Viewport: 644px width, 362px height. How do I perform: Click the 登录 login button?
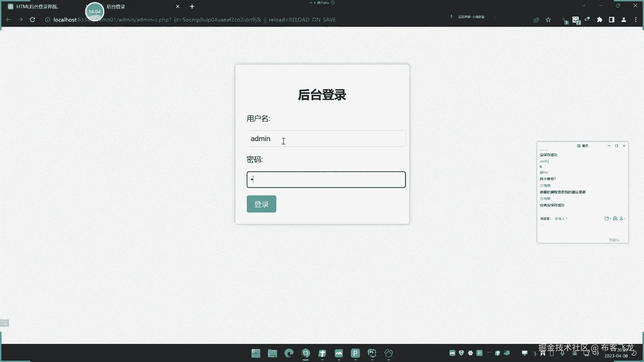(x=261, y=204)
